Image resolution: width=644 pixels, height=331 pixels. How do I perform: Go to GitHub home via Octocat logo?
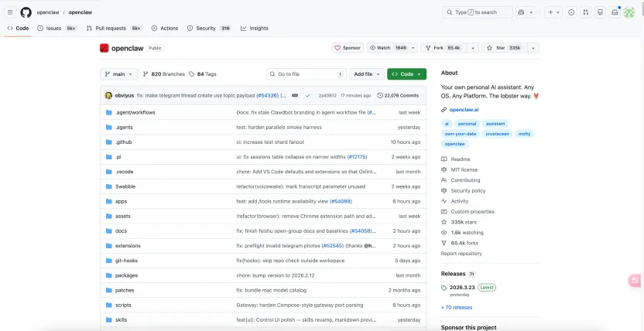[26, 12]
